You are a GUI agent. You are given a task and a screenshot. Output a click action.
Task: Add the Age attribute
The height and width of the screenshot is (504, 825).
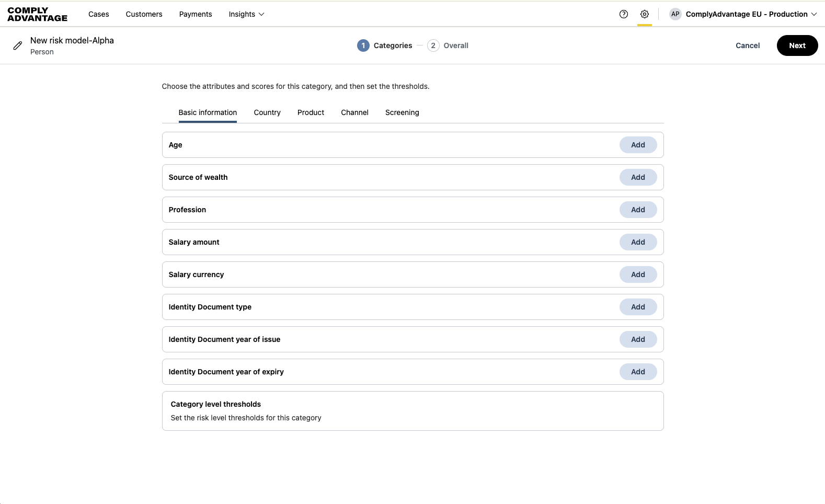(638, 145)
